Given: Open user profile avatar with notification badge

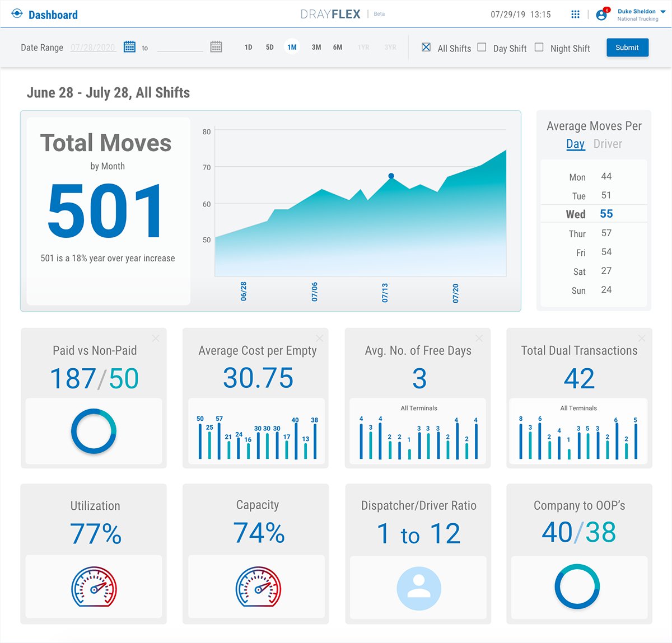Looking at the screenshot, I should (x=602, y=14).
